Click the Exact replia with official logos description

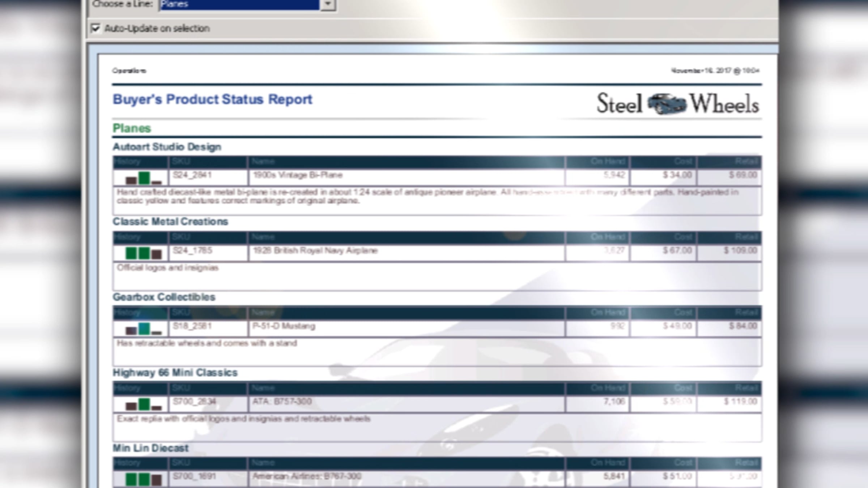[243, 419]
